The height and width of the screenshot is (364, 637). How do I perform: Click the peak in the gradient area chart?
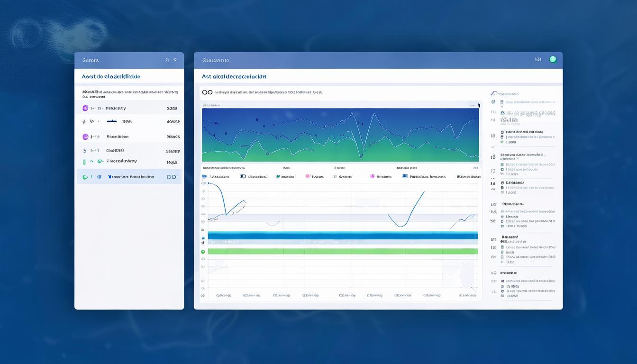point(353,113)
